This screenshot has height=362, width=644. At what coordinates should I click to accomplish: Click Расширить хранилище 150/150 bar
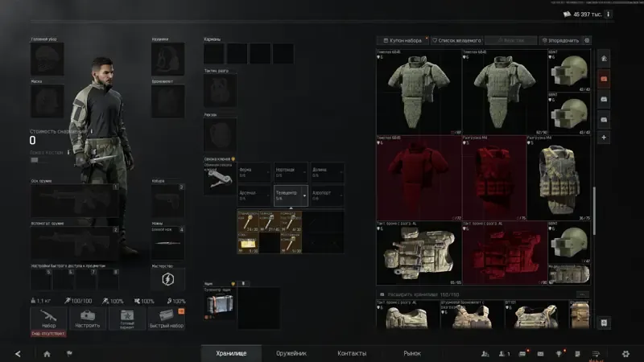tap(484, 294)
